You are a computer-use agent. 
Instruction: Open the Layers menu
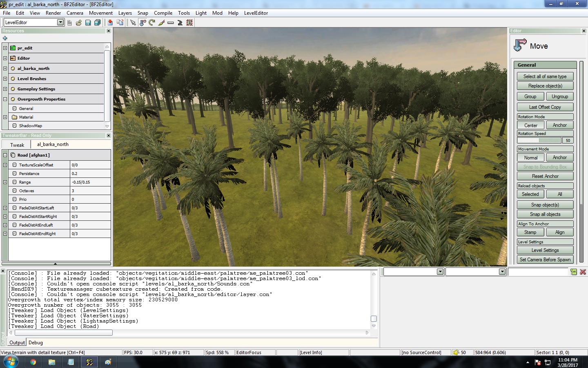pyautogui.click(x=125, y=13)
